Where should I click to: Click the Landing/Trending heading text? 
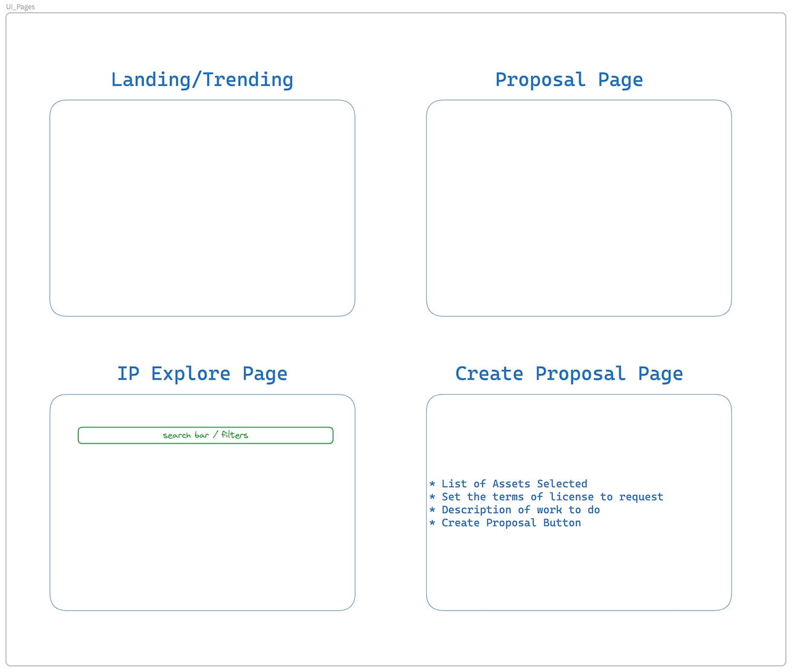pyautogui.click(x=202, y=80)
